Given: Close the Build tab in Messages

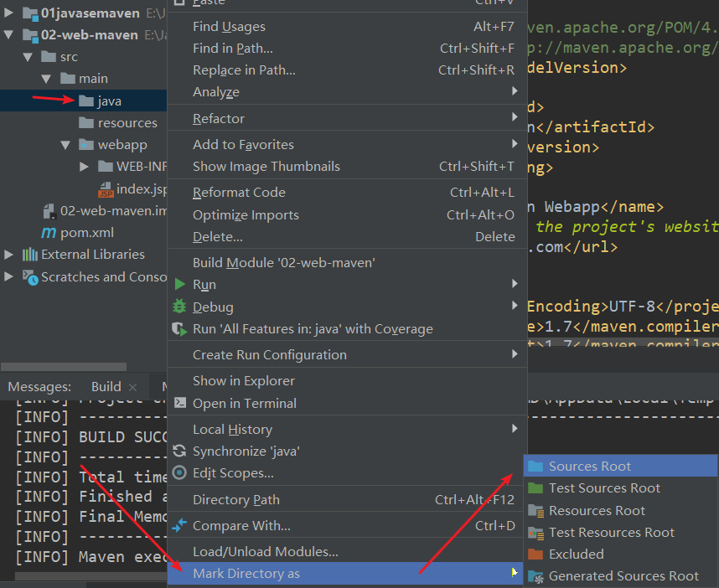Looking at the screenshot, I should (x=132, y=387).
